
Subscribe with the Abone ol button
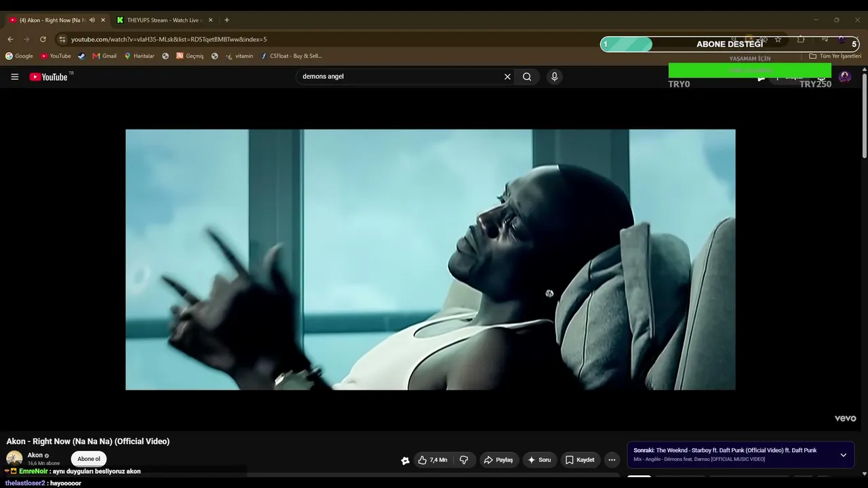(89, 459)
